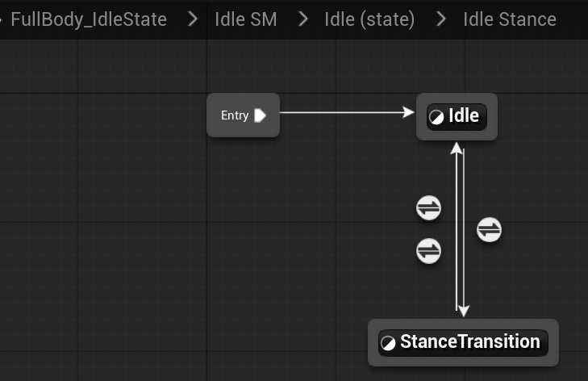Select the Idle Stance breadcrumb item
Image resolution: width=588 pixels, height=381 pixels.
click(510, 19)
